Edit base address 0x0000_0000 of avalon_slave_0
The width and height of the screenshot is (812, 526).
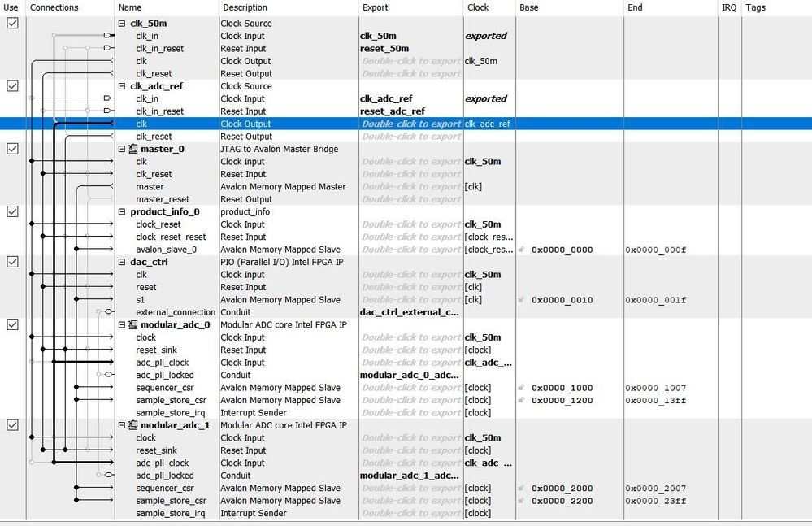[562, 250]
